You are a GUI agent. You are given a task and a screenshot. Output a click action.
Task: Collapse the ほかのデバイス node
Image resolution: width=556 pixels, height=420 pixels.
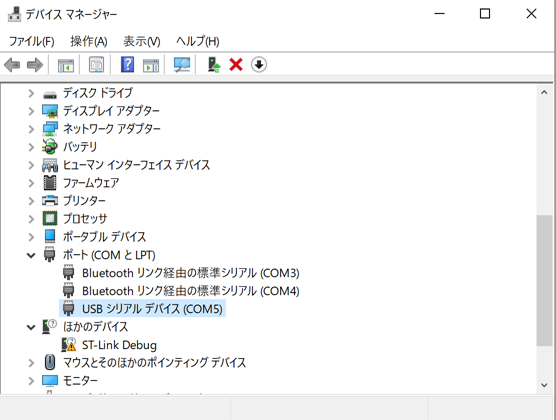[x=31, y=327]
